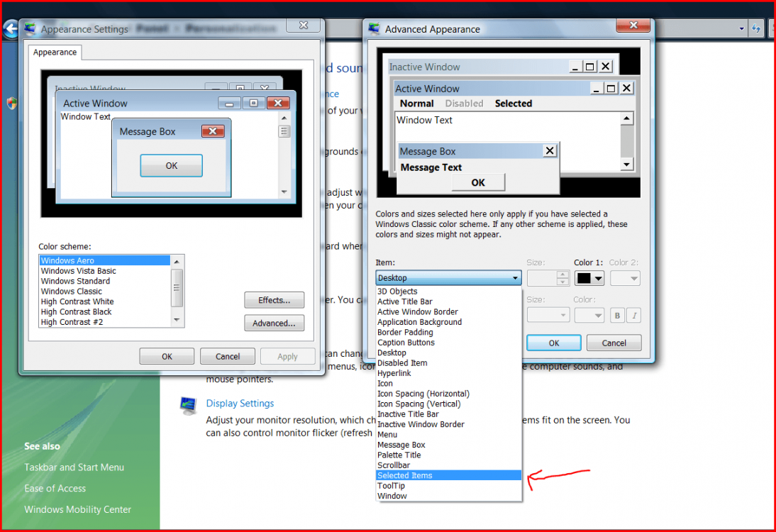Click the Effects... button
Viewport: 776px width, 532px height.
[275, 300]
